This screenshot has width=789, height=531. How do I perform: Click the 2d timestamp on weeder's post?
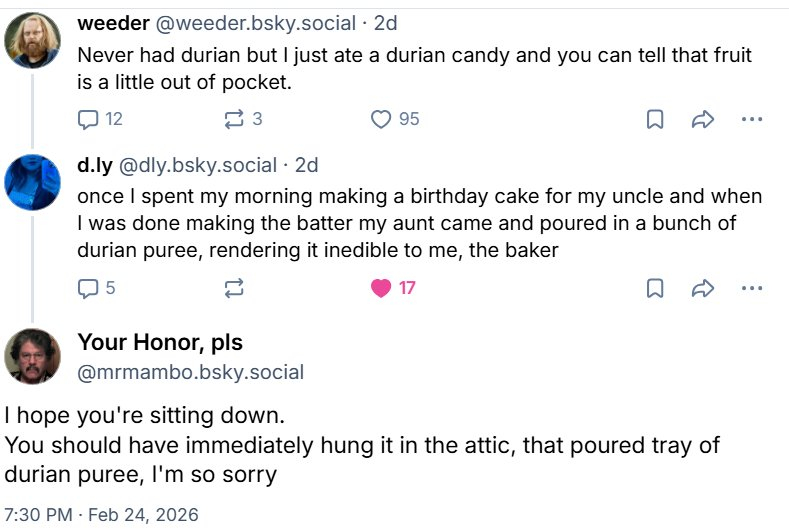coord(385,24)
